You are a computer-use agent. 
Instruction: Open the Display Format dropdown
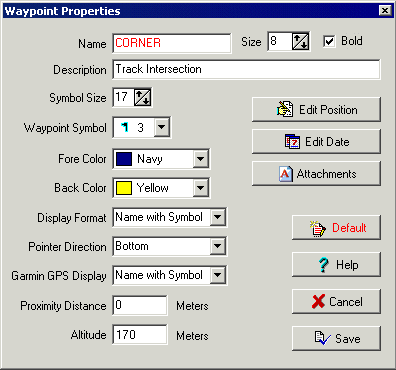pos(218,217)
